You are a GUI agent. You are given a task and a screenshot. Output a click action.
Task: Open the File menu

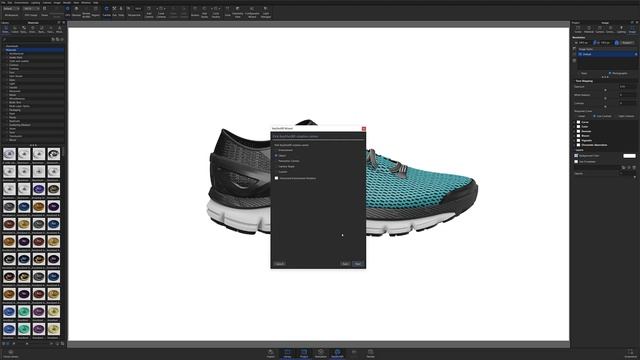coord(3,2)
